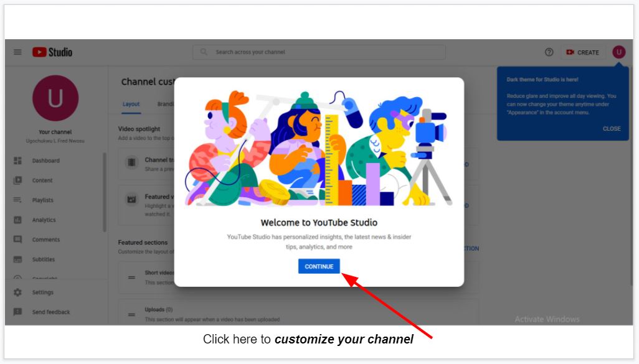Image resolution: width=639 pixels, height=364 pixels.
Task: Click the Featured video icon
Action: pos(131,200)
